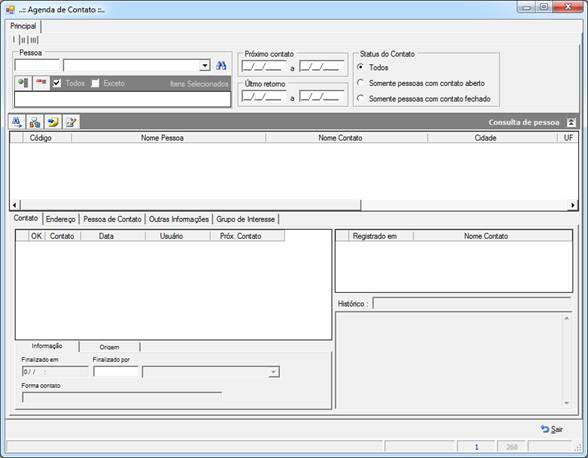Click the yellow return-arrow toolbar icon
The width and height of the screenshot is (588, 458).
[53, 122]
